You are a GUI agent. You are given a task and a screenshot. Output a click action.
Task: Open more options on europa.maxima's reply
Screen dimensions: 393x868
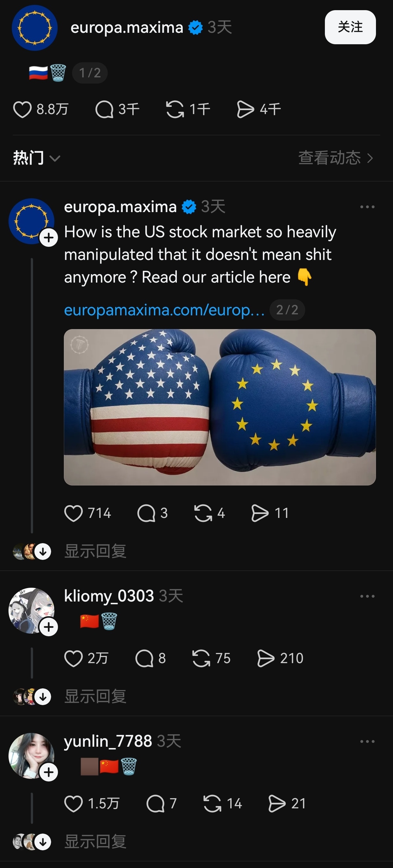[x=367, y=207]
